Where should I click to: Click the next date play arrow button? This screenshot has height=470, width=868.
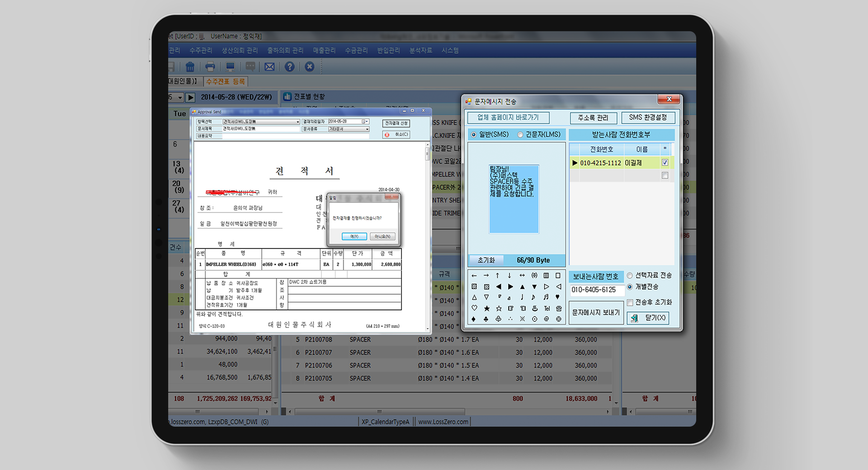190,97
